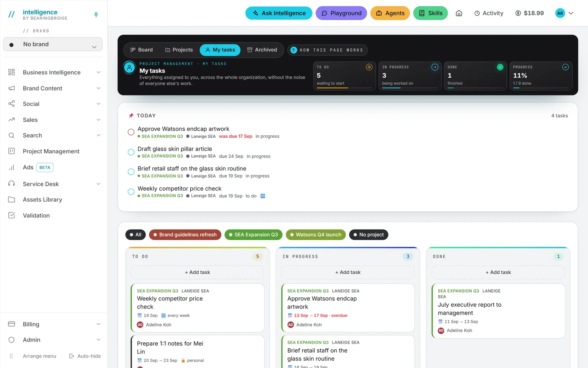
Task: Click the Ads bar chart icon
Action: pyautogui.click(x=11, y=167)
